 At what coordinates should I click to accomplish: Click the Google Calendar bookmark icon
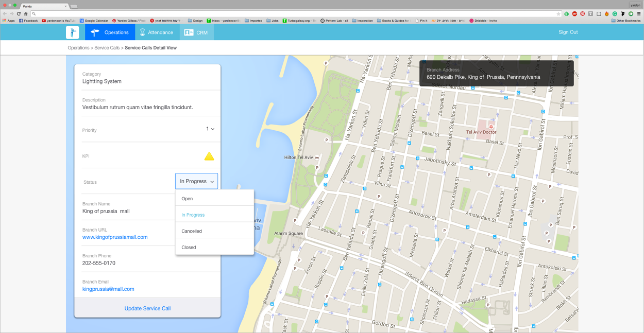[x=81, y=20]
